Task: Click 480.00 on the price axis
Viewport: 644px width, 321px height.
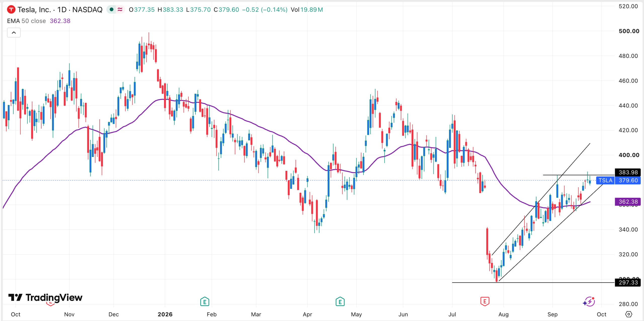Action: 628,56
